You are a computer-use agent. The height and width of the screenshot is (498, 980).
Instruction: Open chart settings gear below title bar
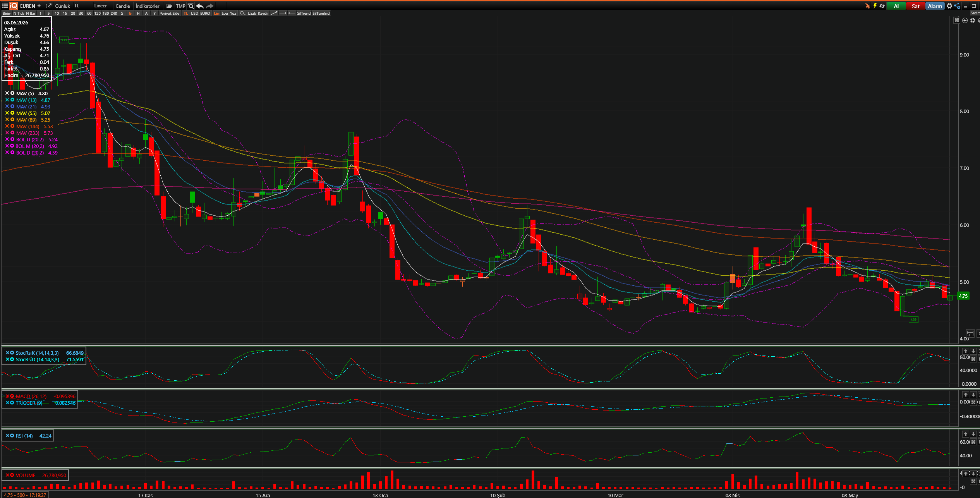pyautogui.click(x=973, y=20)
